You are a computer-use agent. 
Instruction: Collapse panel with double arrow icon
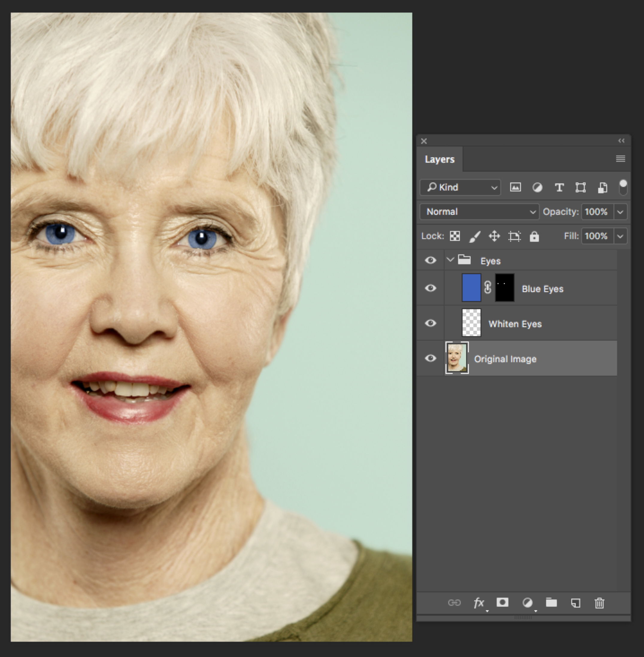pyautogui.click(x=621, y=141)
